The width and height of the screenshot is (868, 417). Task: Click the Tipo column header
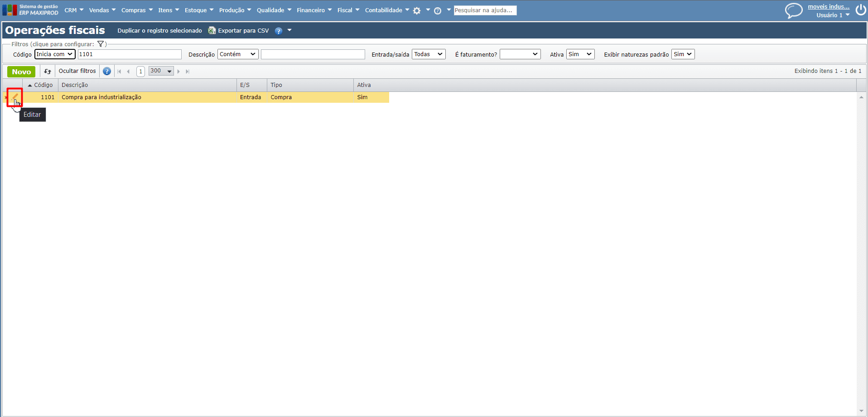[310, 85]
